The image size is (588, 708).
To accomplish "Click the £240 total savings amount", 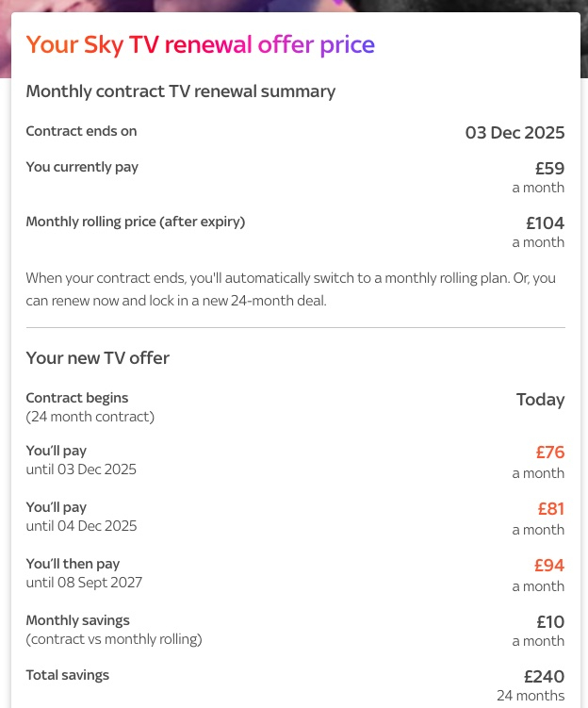I will pos(545,677).
